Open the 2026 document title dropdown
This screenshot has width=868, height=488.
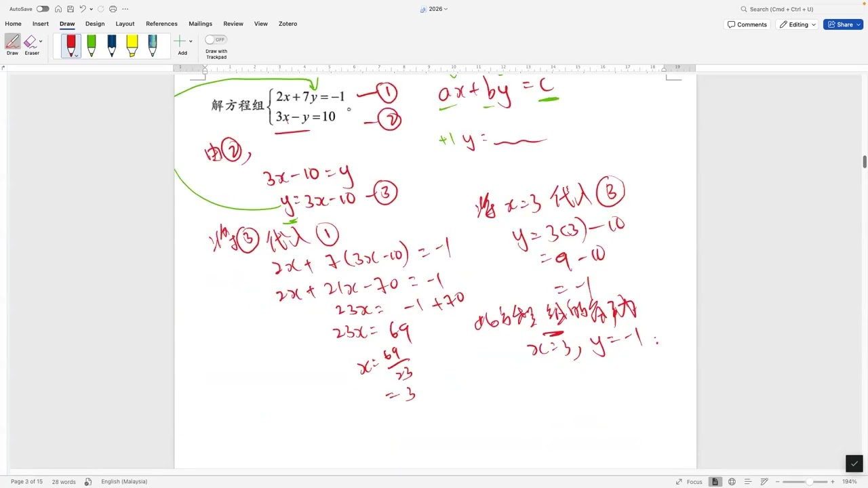coord(434,9)
